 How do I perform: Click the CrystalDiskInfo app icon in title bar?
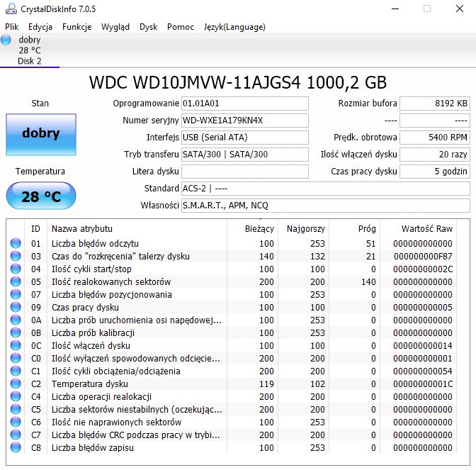pos(11,9)
